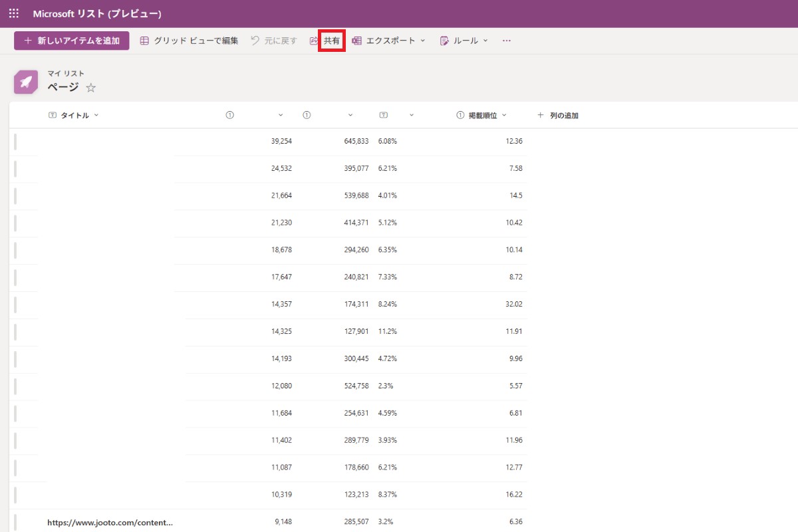Image resolution: width=798 pixels, height=532 pixels.
Task: Click the cell value 12.77
Action: coord(514,467)
